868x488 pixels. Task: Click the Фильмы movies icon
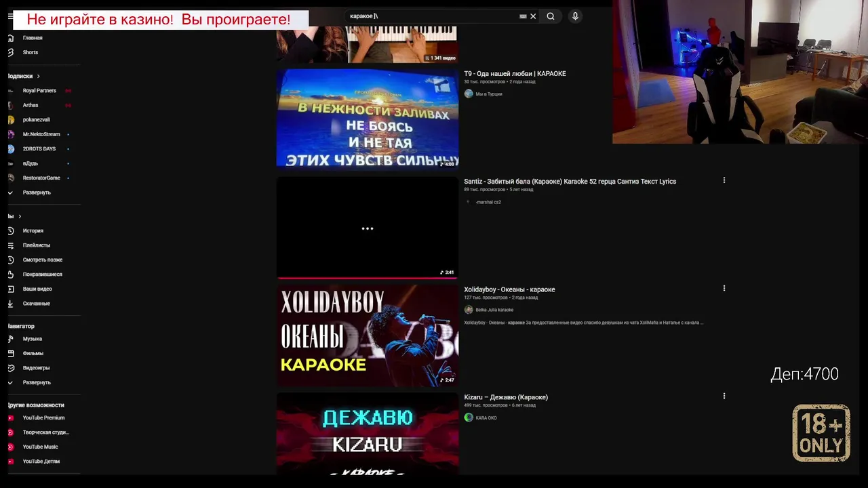point(10,353)
